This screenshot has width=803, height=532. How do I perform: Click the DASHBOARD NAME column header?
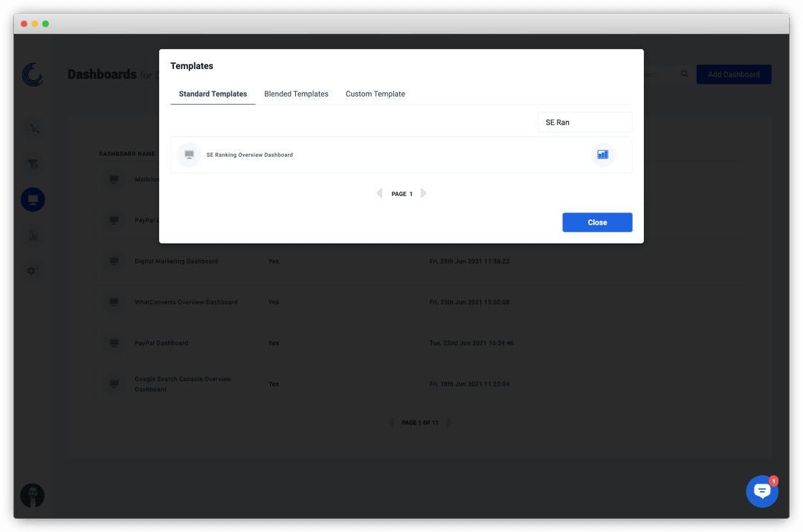127,154
